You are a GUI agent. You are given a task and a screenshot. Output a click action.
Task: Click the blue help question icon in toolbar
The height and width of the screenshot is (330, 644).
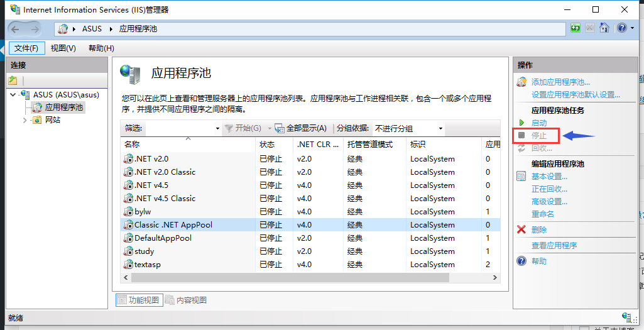pos(622,28)
